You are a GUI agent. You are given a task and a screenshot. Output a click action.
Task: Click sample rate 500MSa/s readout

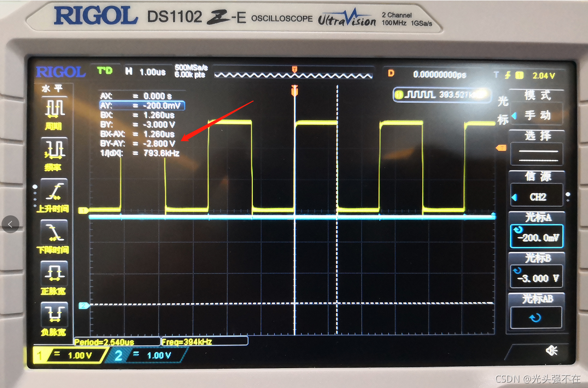tap(191, 67)
